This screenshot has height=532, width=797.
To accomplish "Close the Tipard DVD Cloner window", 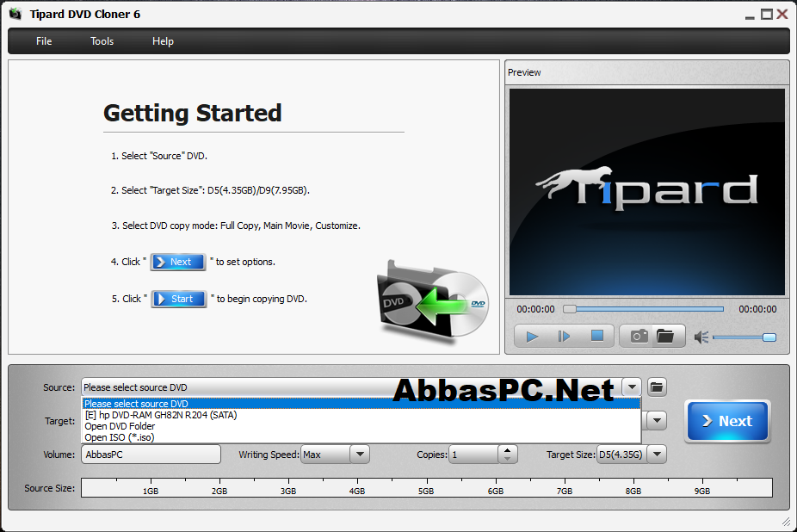I will coord(782,15).
